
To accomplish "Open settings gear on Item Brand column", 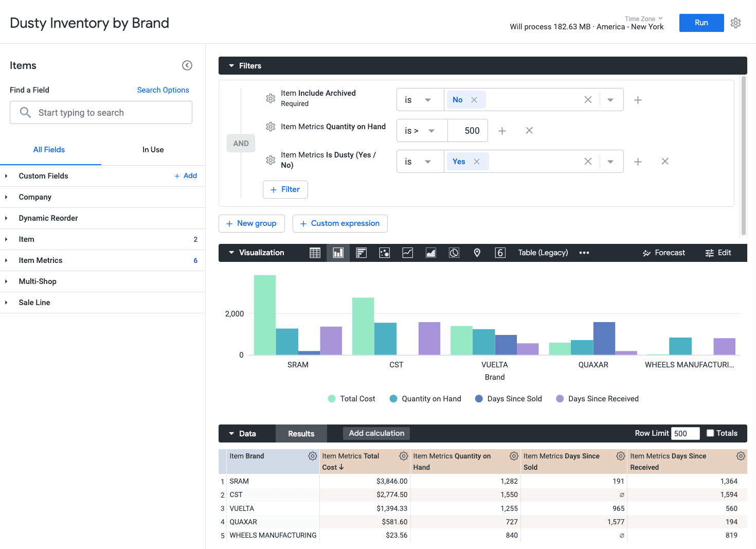I will [x=312, y=456].
